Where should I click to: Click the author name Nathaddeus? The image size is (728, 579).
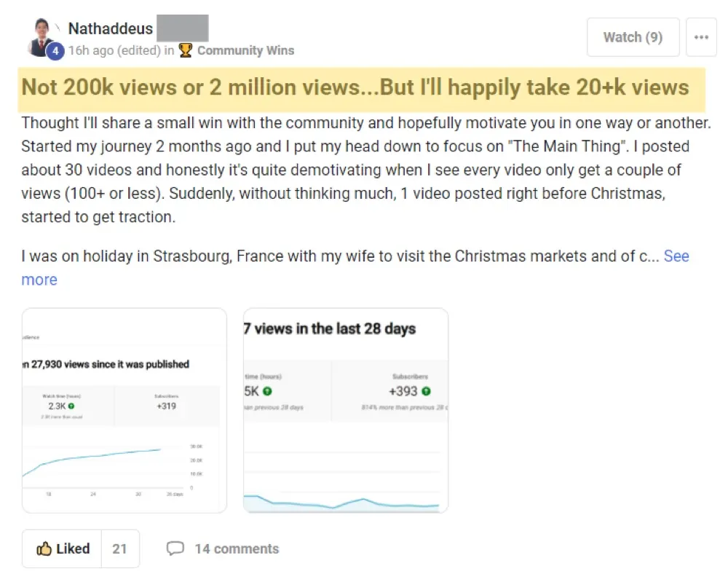(x=111, y=28)
